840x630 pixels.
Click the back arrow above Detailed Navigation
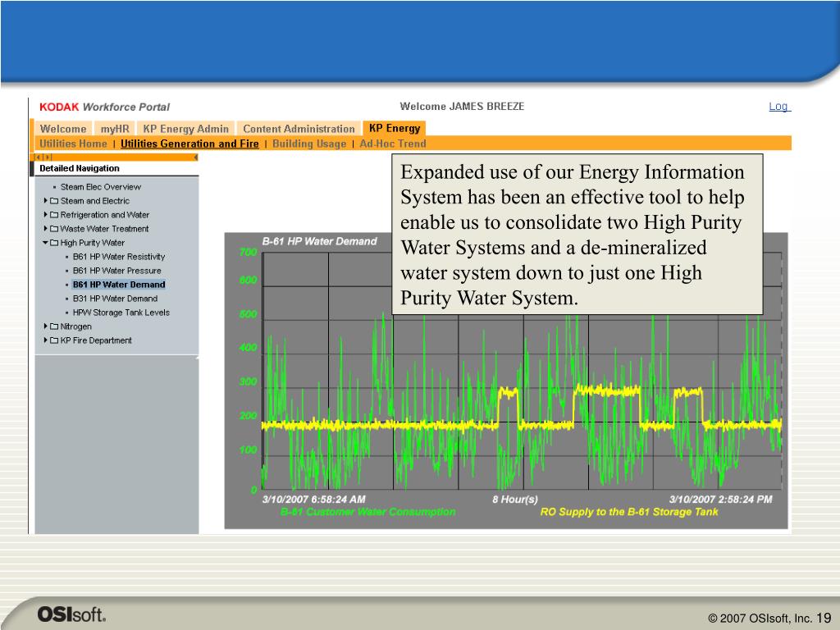click(x=38, y=157)
